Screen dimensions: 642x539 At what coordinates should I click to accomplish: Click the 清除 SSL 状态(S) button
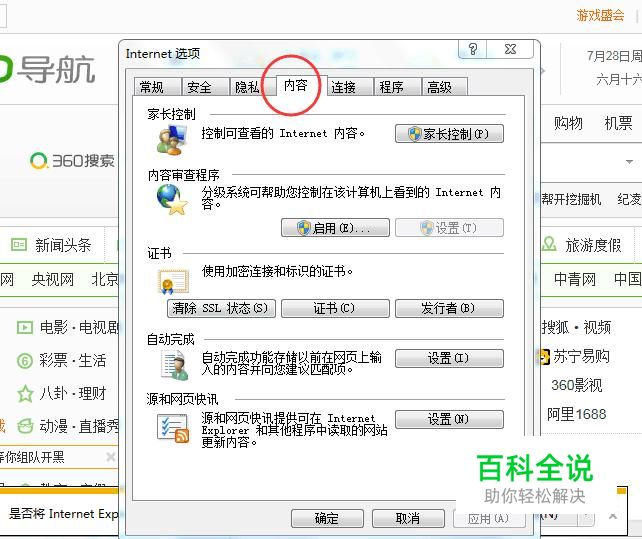221,308
